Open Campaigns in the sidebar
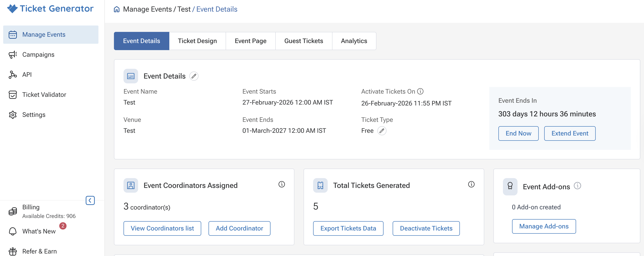Screen dimensions: 644x256 point(51,54)
